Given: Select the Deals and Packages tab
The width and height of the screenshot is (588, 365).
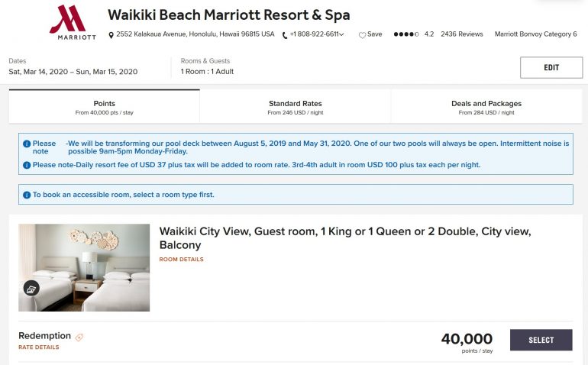Looking at the screenshot, I should tap(486, 107).
